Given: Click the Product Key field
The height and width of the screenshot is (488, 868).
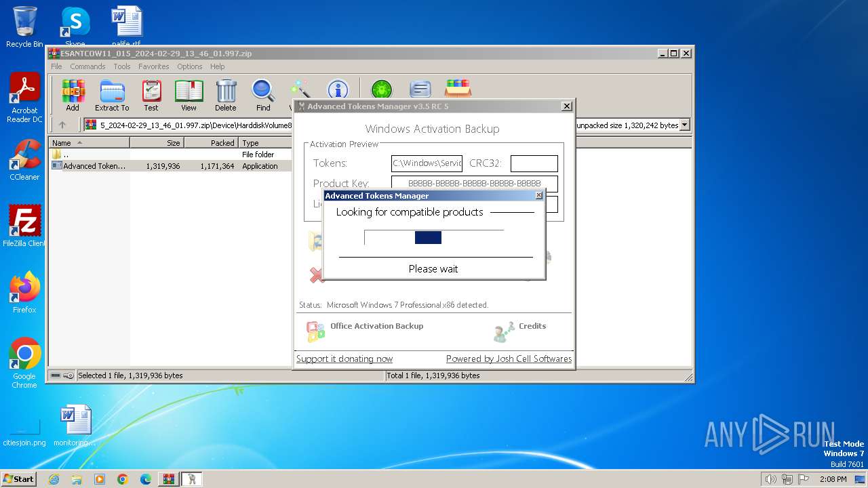Looking at the screenshot, I should point(475,183).
